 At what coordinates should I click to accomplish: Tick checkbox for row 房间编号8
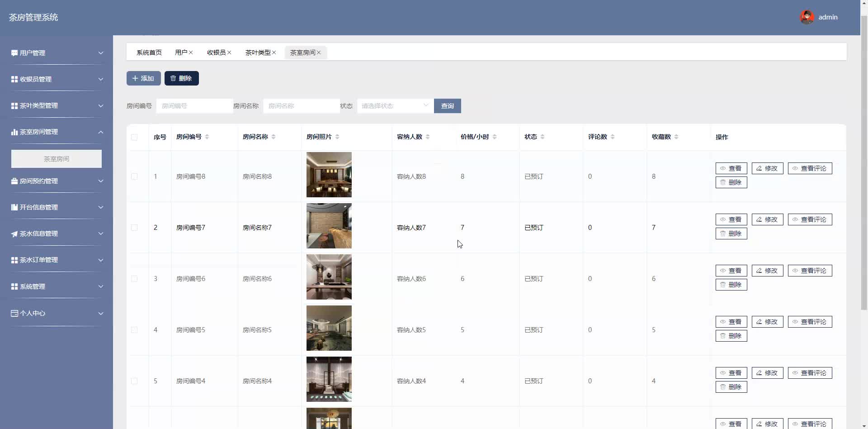coord(134,176)
